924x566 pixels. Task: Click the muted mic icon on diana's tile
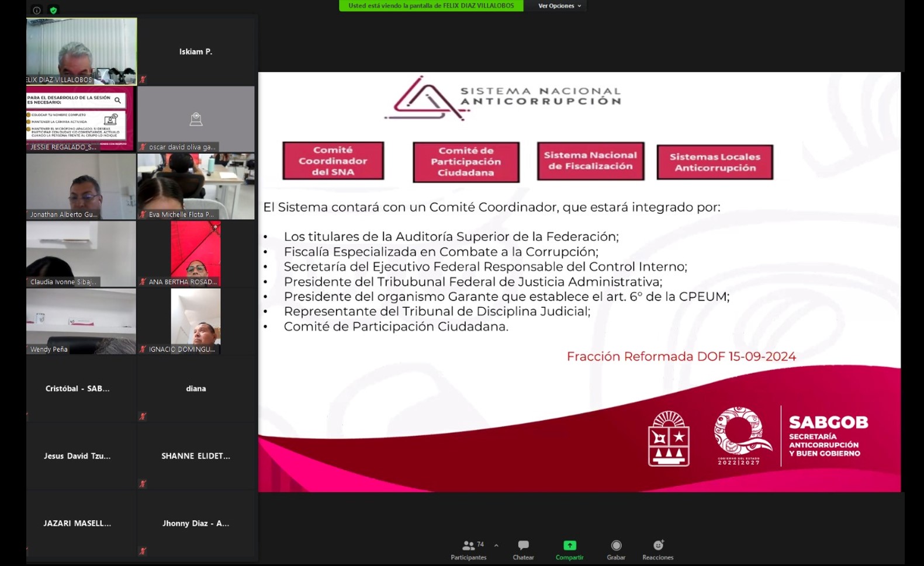point(143,416)
